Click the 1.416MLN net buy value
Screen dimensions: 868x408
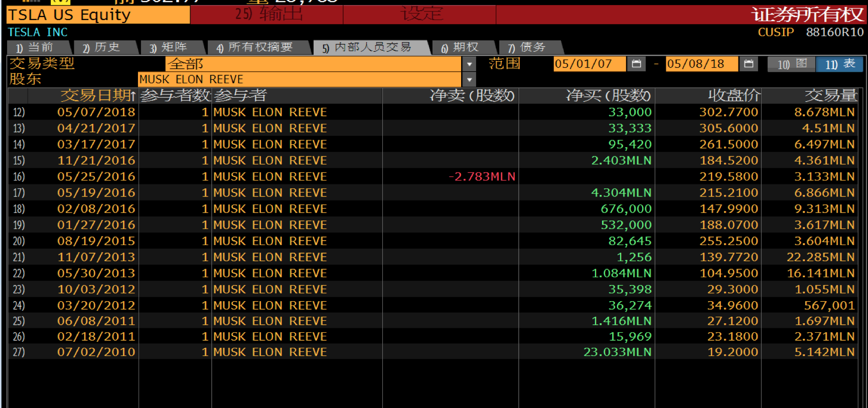pos(621,321)
